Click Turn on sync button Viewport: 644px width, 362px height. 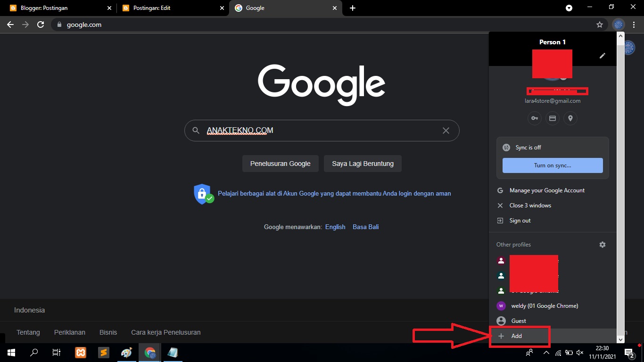click(x=553, y=165)
